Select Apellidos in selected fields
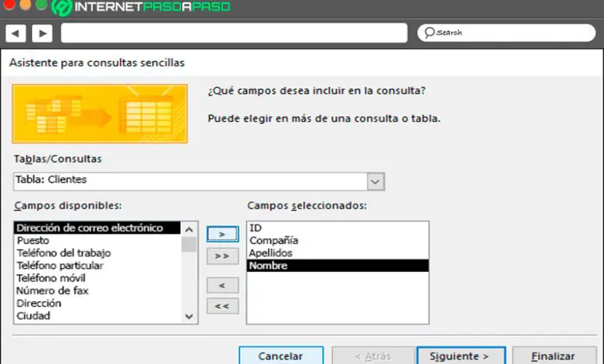The image size is (604, 364). (x=338, y=253)
